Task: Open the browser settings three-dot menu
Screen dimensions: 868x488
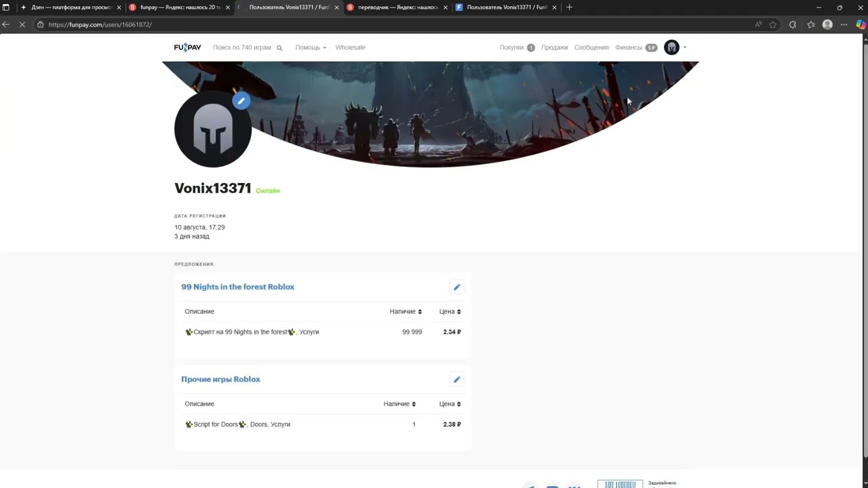Action: [x=844, y=24]
